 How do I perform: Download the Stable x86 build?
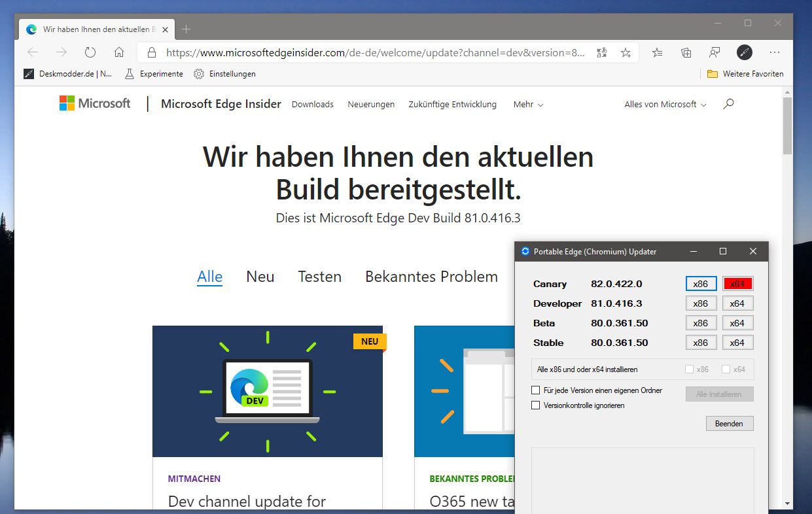coord(701,343)
